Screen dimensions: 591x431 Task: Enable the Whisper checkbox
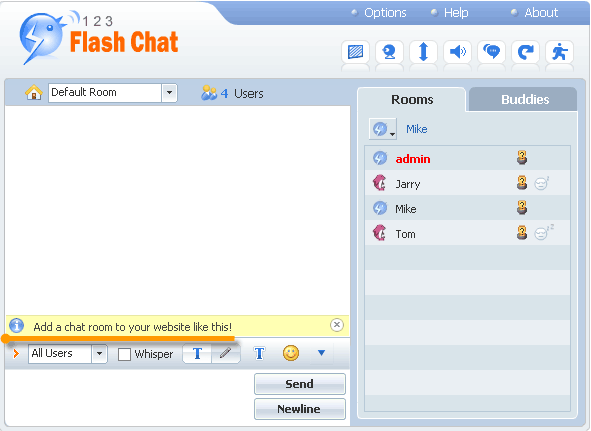tap(124, 354)
